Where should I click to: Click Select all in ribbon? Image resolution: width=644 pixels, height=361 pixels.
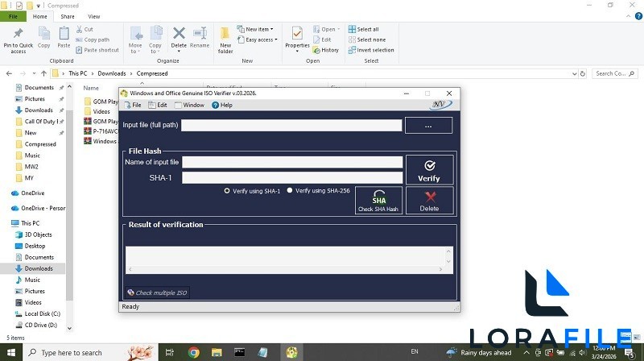click(x=364, y=29)
